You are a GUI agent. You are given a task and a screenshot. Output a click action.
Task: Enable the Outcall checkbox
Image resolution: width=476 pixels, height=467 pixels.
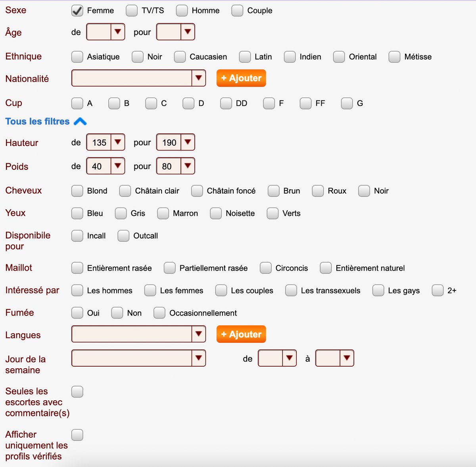[124, 236]
